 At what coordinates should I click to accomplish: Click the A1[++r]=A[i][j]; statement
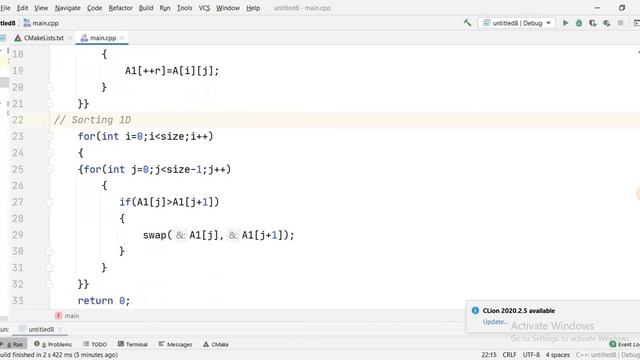[x=172, y=71]
